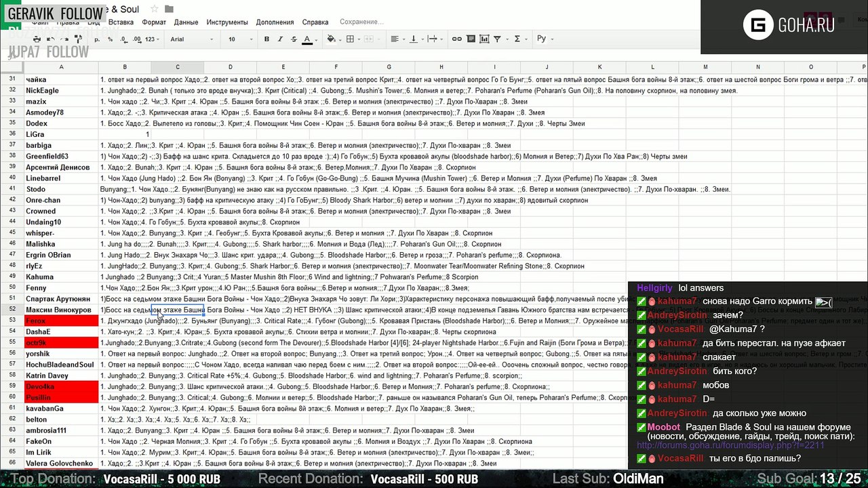Click text wrapping icon

click(433, 39)
